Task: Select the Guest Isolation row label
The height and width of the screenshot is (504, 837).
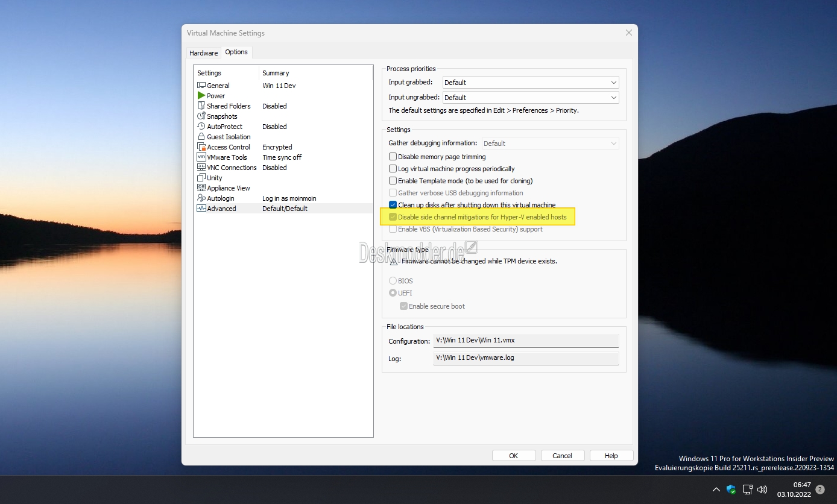Action: pos(229,137)
